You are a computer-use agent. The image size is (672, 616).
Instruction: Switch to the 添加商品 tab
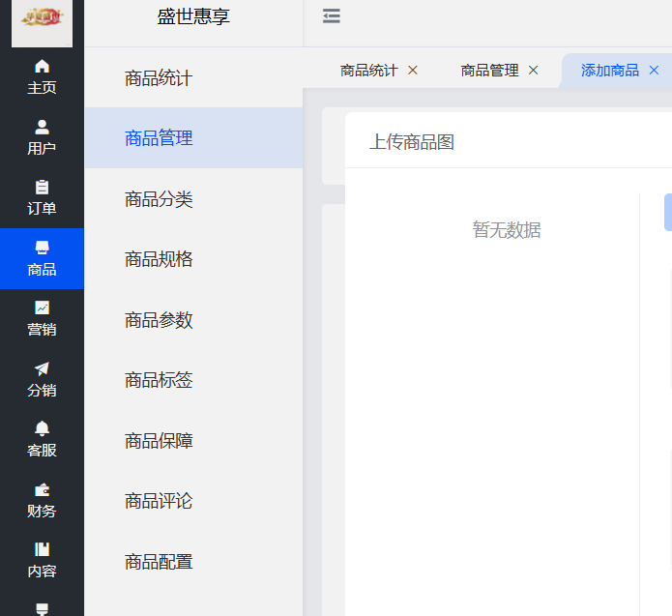610,71
